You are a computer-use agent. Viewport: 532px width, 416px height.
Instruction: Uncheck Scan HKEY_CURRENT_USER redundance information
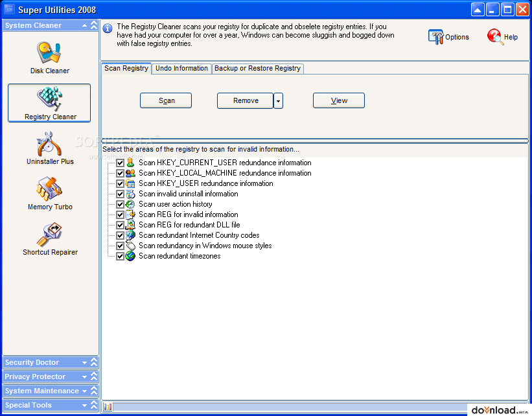(120, 163)
